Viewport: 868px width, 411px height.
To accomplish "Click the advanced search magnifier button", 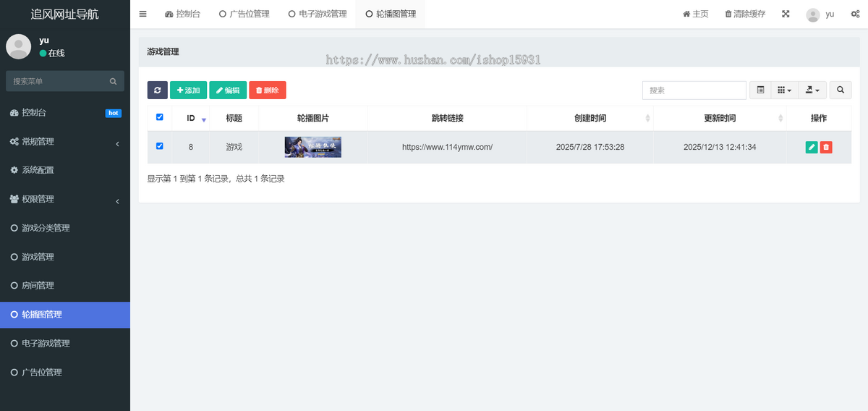I will (841, 90).
